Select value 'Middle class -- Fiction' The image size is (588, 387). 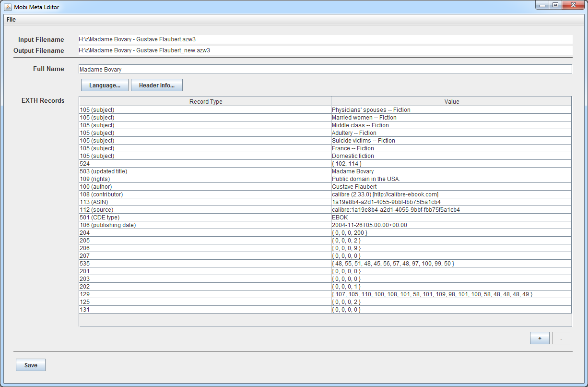pos(451,125)
